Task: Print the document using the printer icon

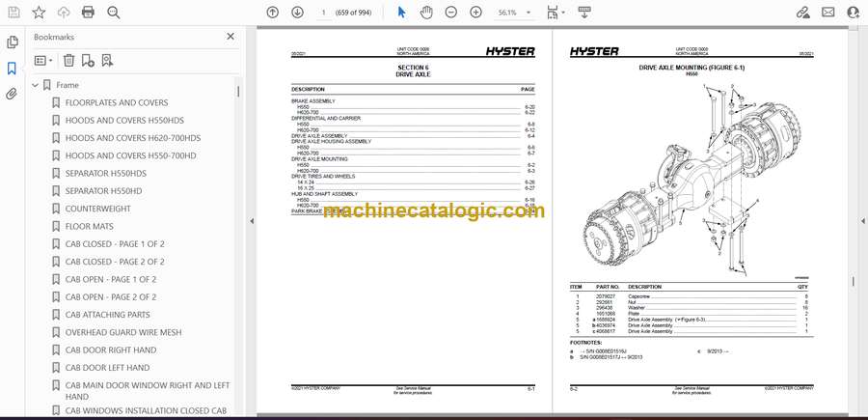Action: (x=88, y=13)
